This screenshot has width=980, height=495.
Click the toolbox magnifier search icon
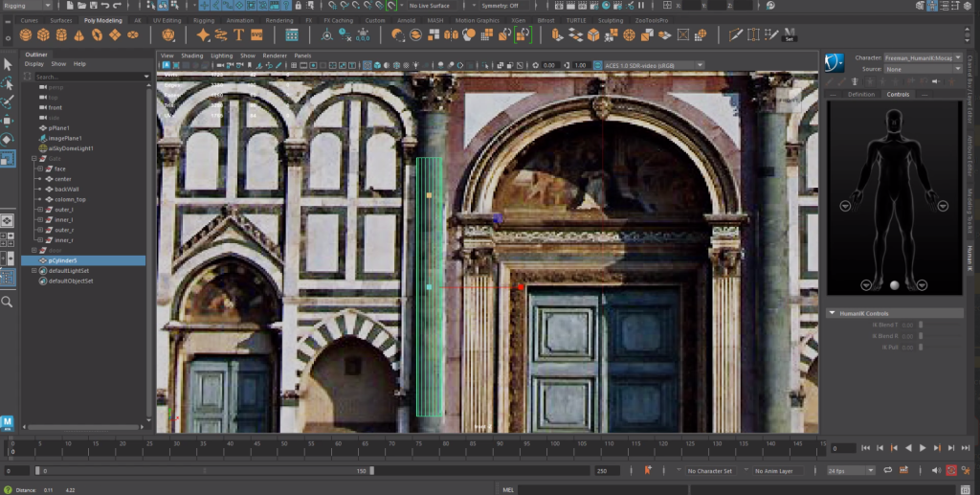tap(7, 302)
